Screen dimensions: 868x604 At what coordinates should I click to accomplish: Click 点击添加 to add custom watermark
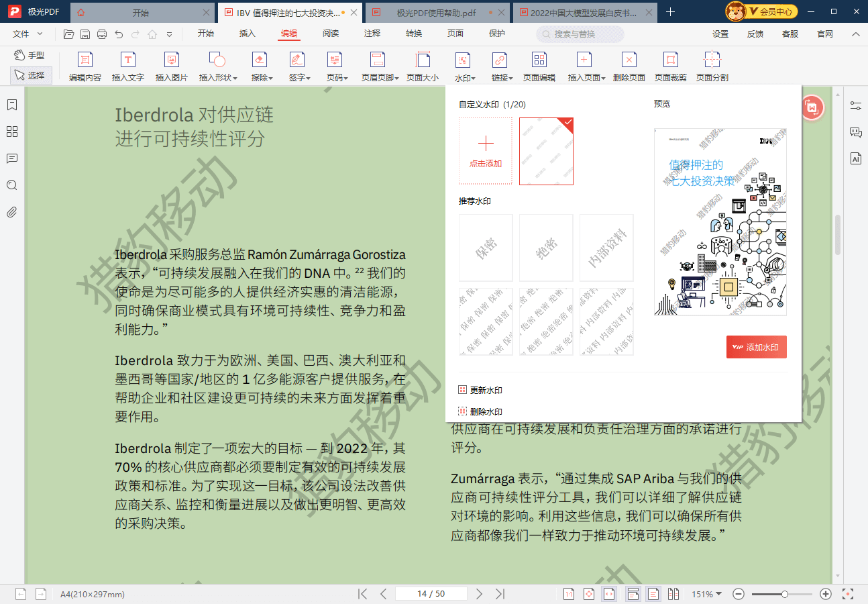click(x=486, y=151)
